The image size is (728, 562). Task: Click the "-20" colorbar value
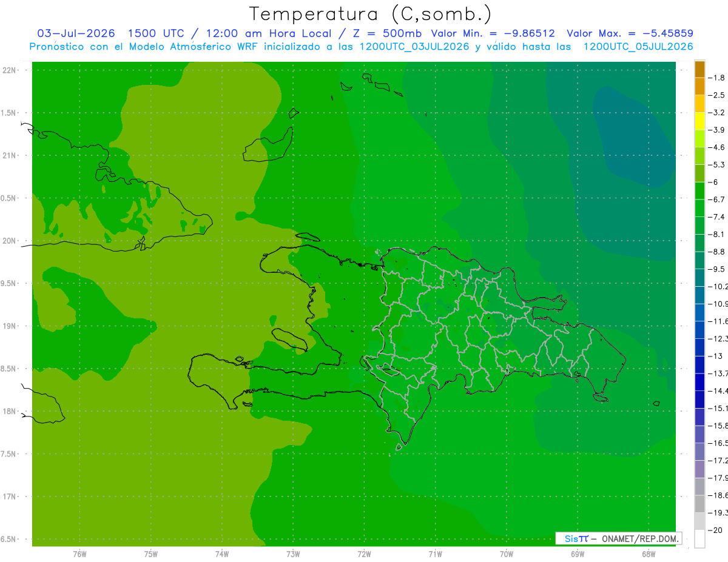(716, 530)
